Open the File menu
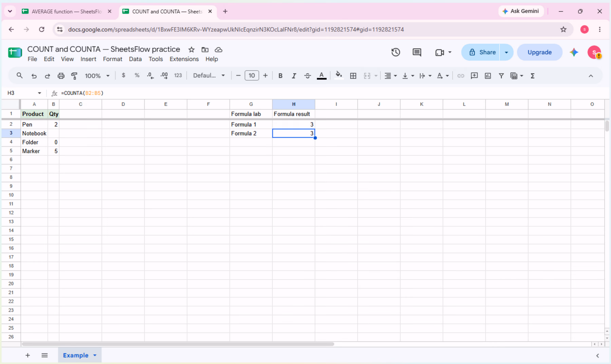The image size is (611, 364). [32, 59]
